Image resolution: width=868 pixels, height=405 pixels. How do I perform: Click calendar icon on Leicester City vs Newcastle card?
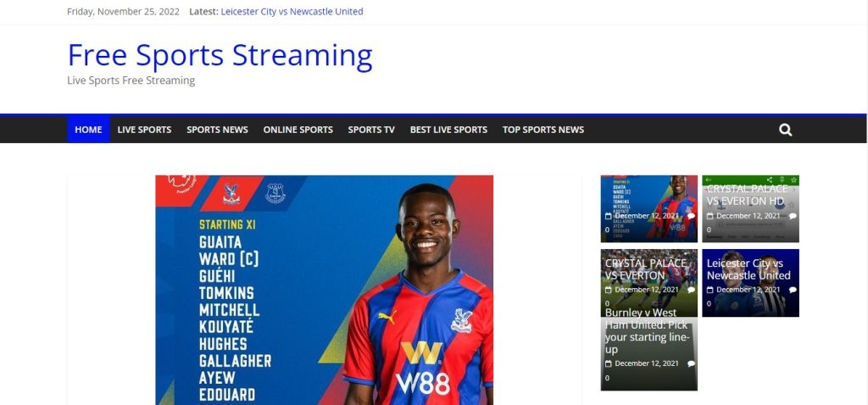pyautogui.click(x=709, y=290)
